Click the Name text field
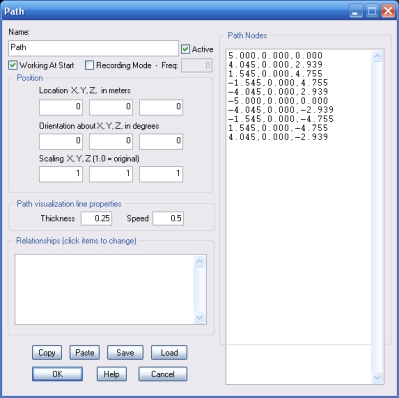Viewport: 399px width, 398px height. click(93, 48)
